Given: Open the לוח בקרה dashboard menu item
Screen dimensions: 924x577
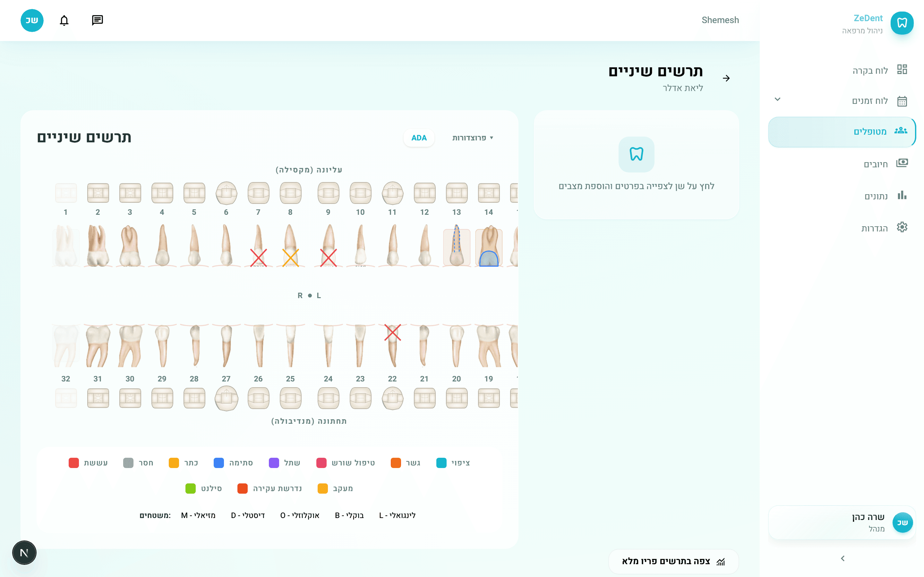Looking at the screenshot, I should pyautogui.click(x=870, y=71).
